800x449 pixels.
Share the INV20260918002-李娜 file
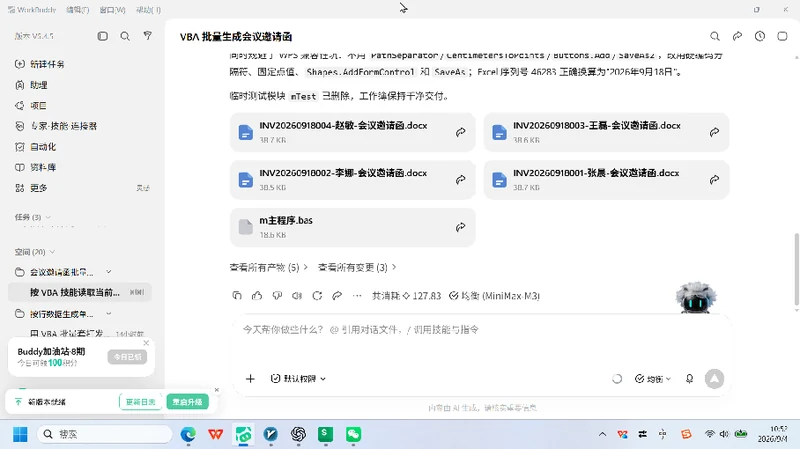[x=461, y=180]
